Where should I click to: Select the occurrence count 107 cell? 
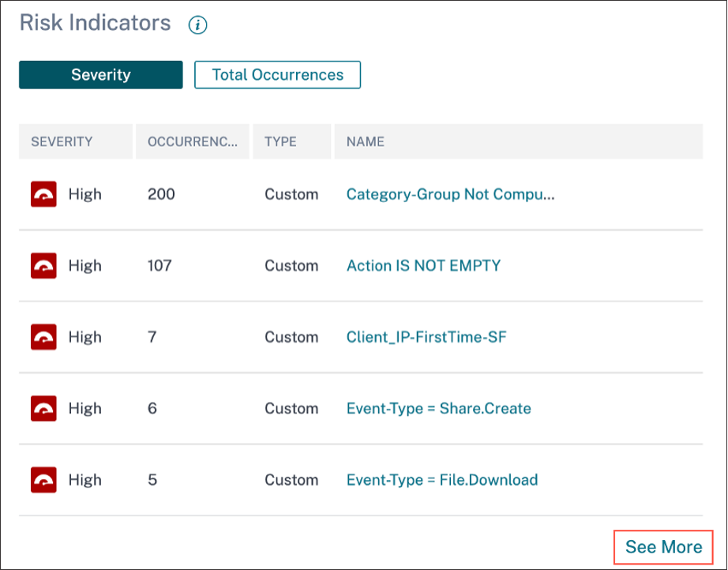[159, 266]
